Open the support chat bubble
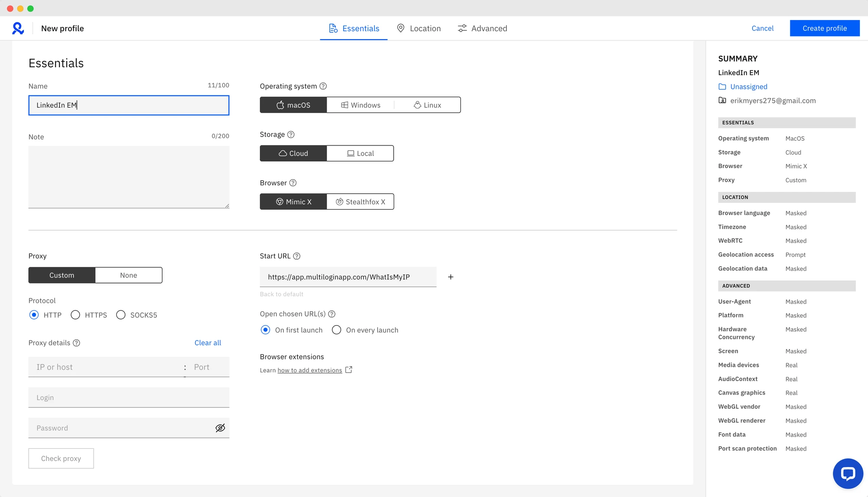The height and width of the screenshot is (497, 868). click(848, 474)
